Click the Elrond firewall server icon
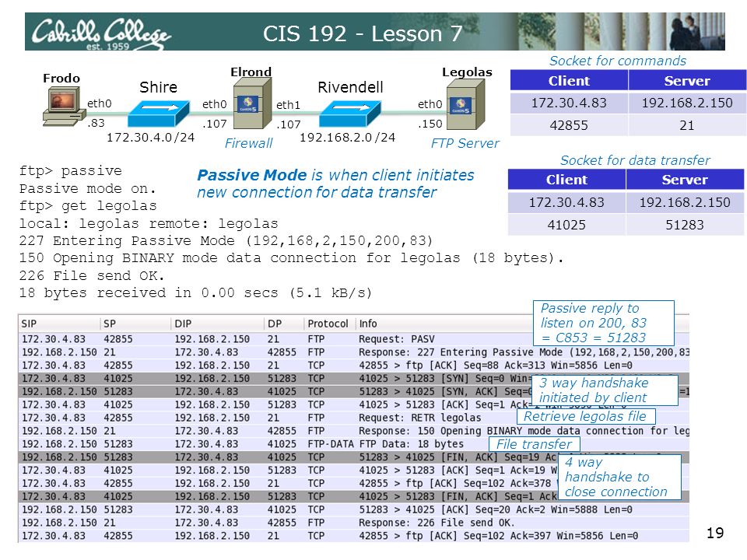This screenshot has width=747, height=560. point(252,103)
